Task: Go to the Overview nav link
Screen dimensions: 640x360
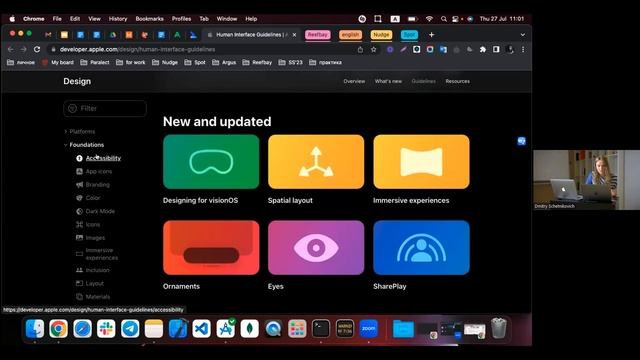Action: (x=354, y=81)
